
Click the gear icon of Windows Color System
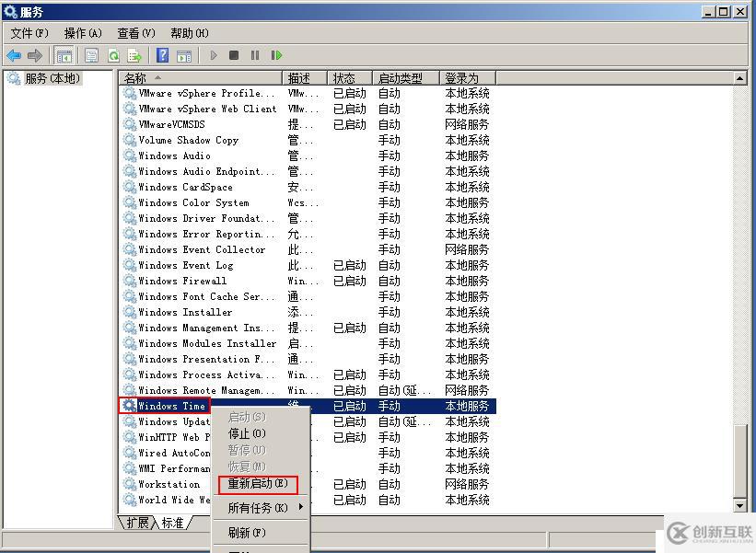[129, 202]
